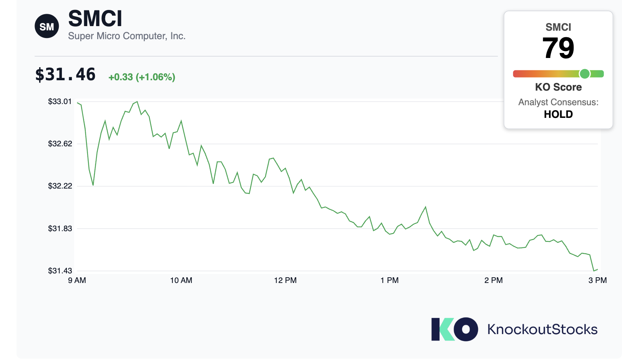
Task: Click the 2 PM time label
Action: pyautogui.click(x=494, y=280)
